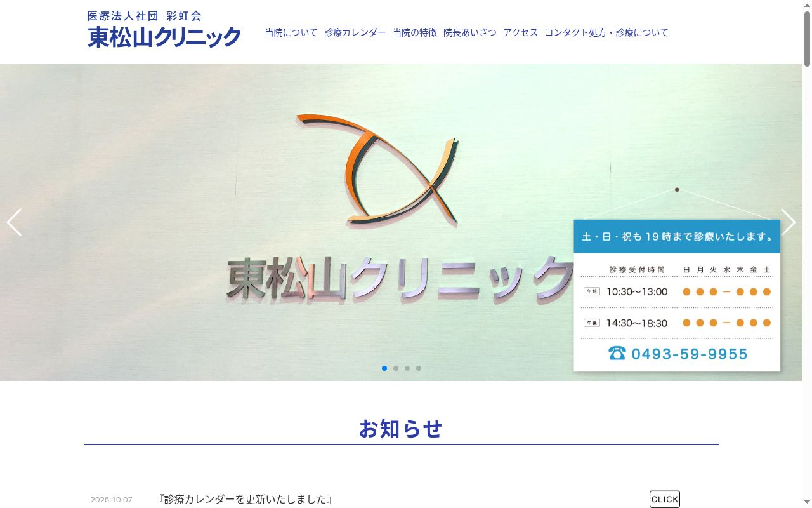Click the 東松山クリニック site logo
Screen dimensions: 812x508
pyautogui.click(x=164, y=29)
